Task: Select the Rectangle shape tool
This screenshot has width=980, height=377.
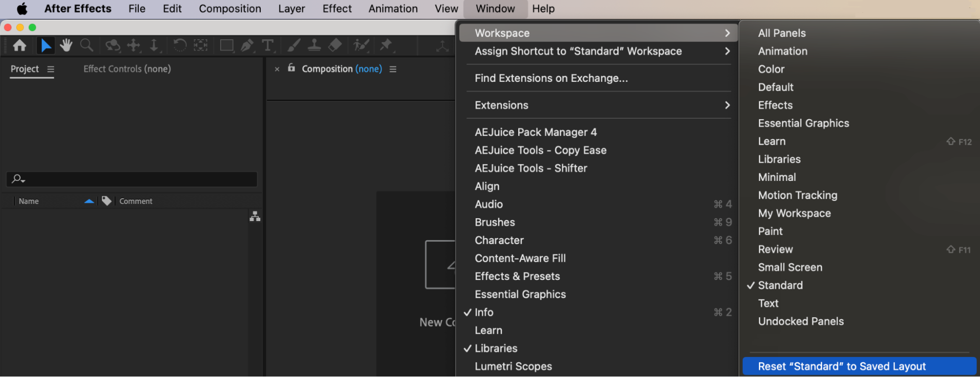Action: [x=226, y=46]
